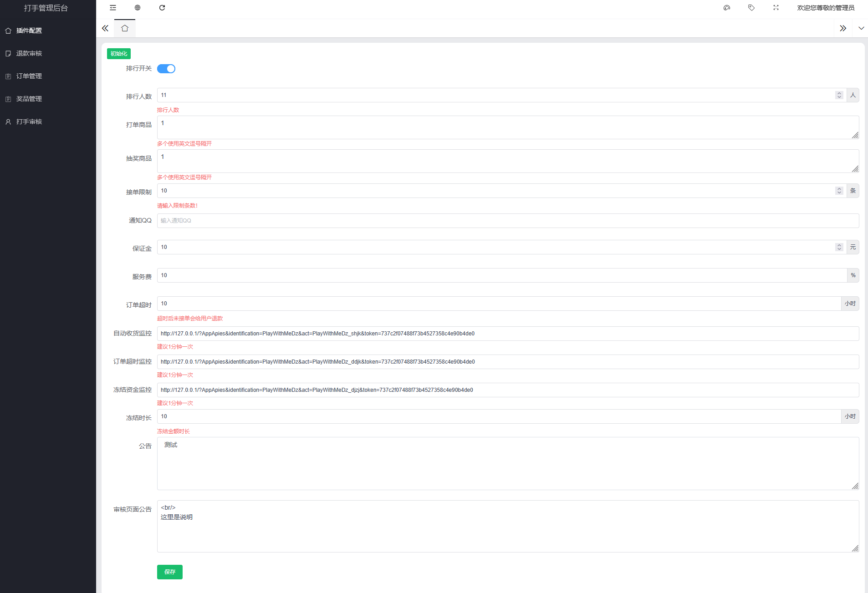This screenshot has height=593, width=868.
Task: Open the 欢迎您尊敬的管理员 user menu
Action: coord(825,8)
